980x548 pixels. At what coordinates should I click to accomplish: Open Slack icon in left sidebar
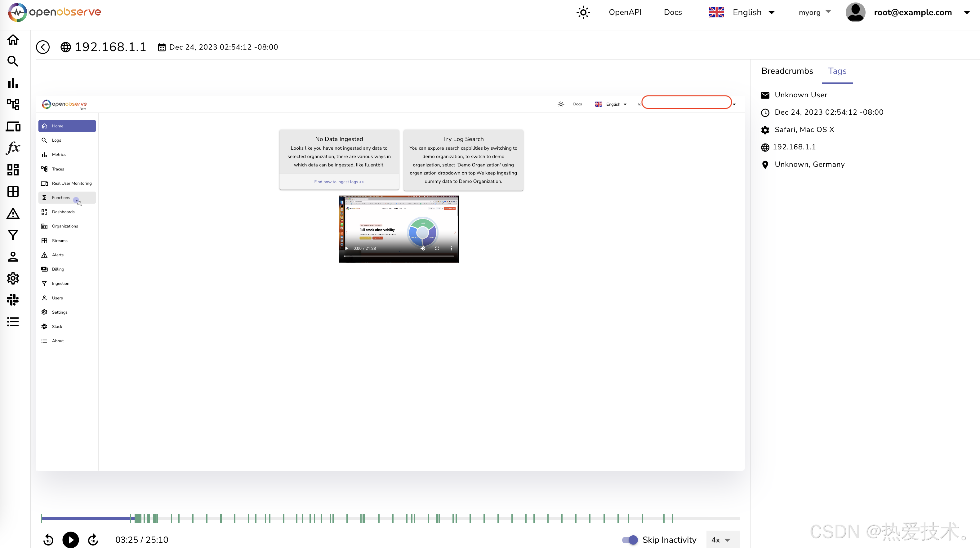[x=13, y=300]
